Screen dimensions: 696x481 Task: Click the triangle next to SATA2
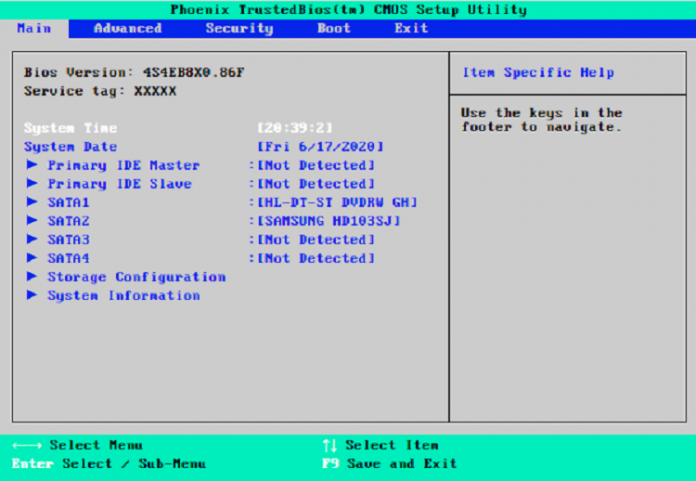pyautogui.click(x=33, y=221)
